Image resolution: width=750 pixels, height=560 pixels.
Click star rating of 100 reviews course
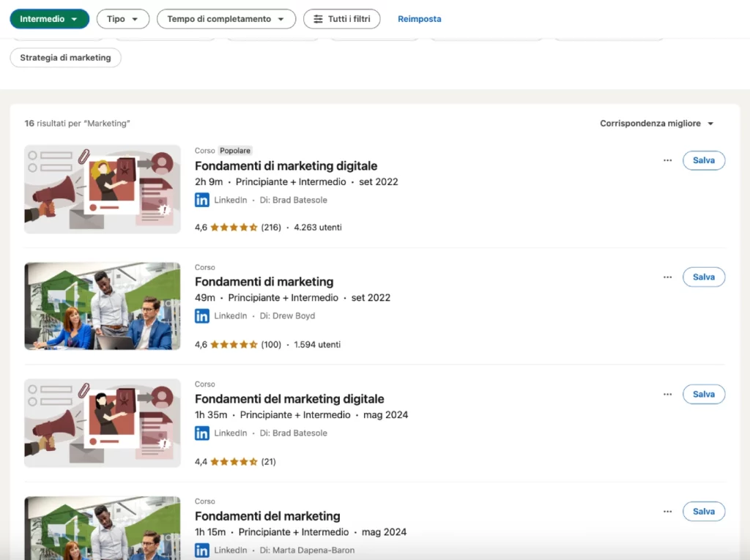point(234,344)
